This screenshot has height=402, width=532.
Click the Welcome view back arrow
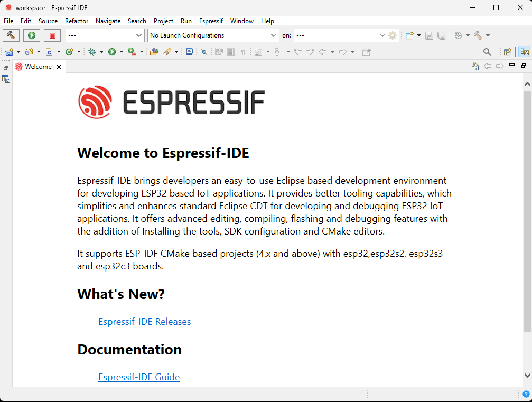(488, 66)
